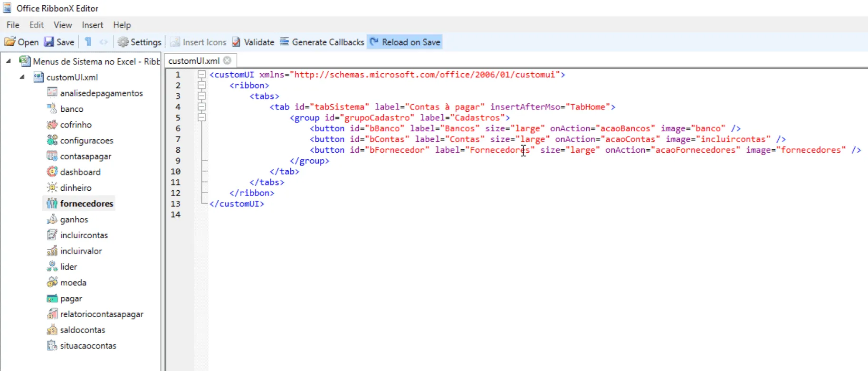Close the customUI.xml tab
The width and height of the screenshot is (868, 371).
click(227, 60)
